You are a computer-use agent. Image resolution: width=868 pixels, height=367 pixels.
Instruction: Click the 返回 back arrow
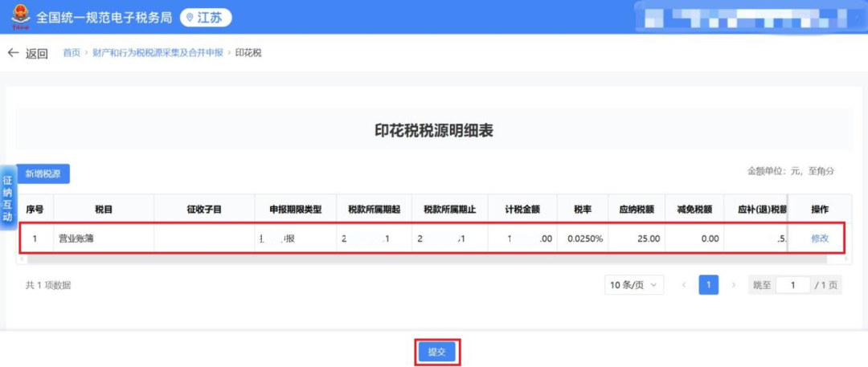(x=14, y=53)
